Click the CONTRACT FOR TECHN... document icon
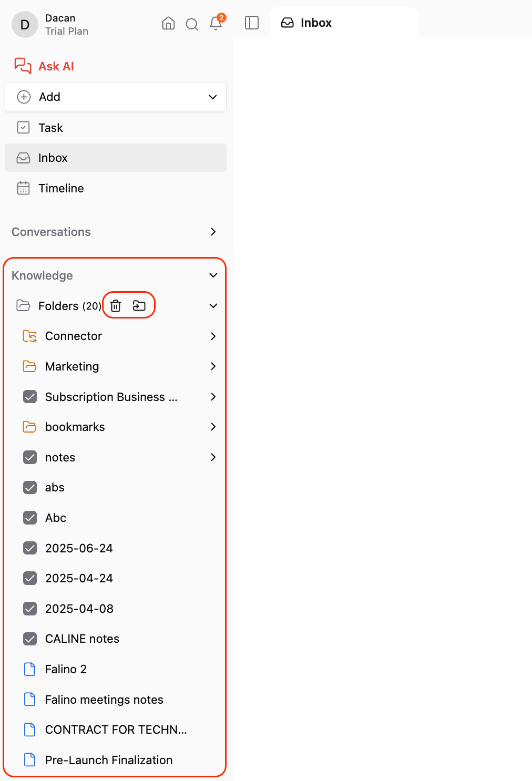This screenshot has width=532, height=781. click(x=30, y=729)
